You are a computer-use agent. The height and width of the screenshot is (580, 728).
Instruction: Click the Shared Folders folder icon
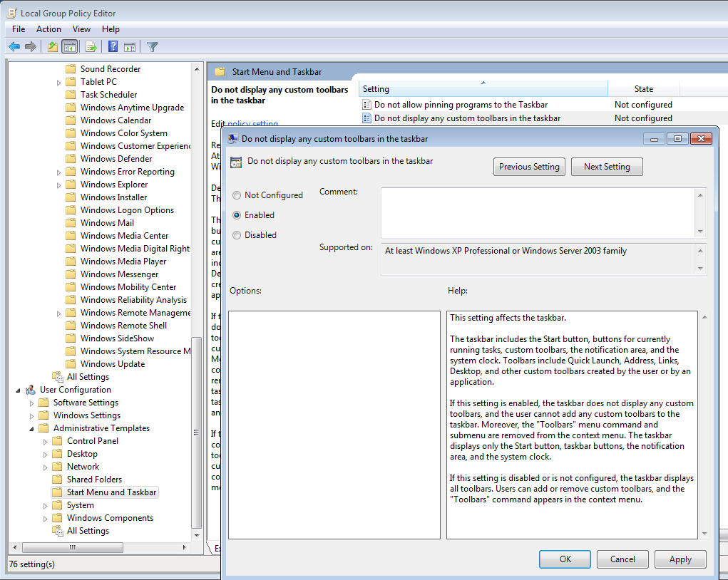(57, 479)
